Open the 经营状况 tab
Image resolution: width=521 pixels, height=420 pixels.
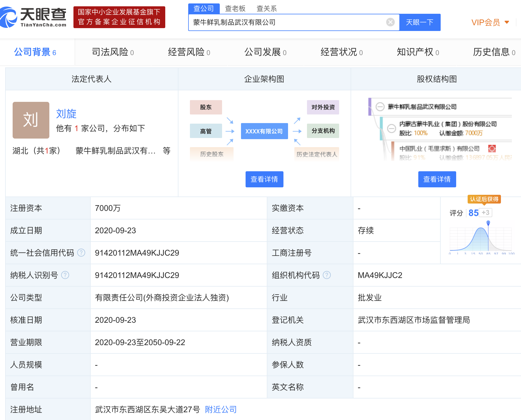click(342, 52)
